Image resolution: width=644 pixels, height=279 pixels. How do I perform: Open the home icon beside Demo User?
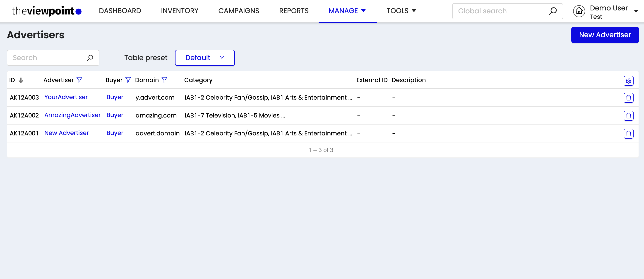579,11
